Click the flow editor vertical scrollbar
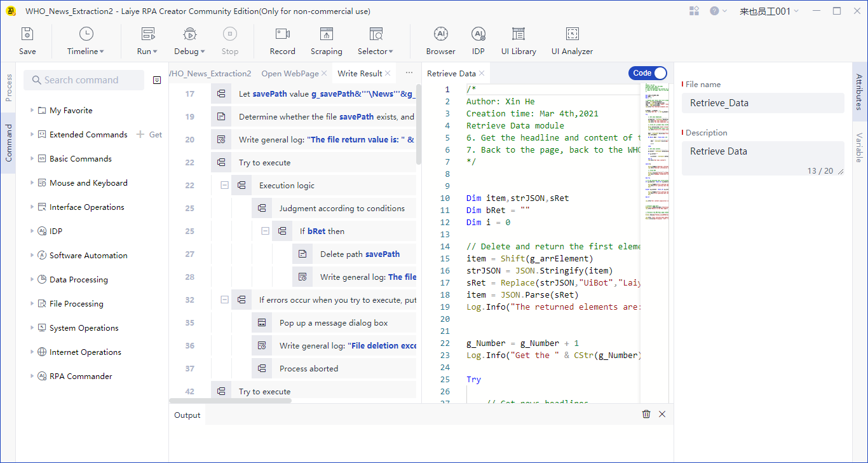868x463 pixels. pyautogui.click(x=419, y=125)
